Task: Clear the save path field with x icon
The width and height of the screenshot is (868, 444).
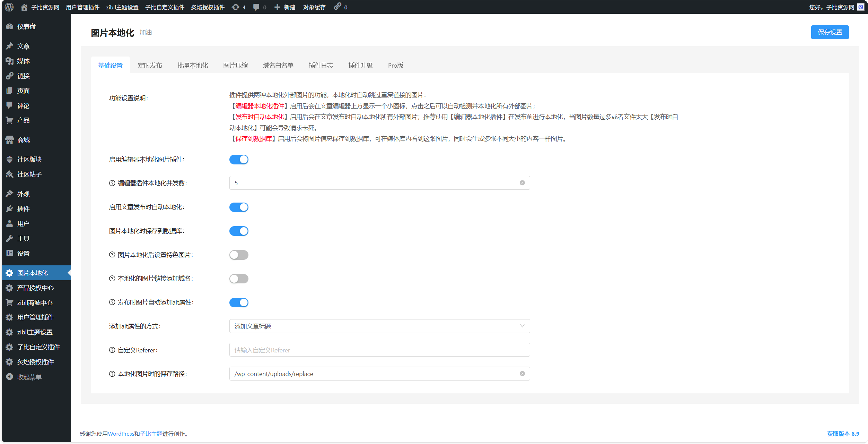Action: 522,374
